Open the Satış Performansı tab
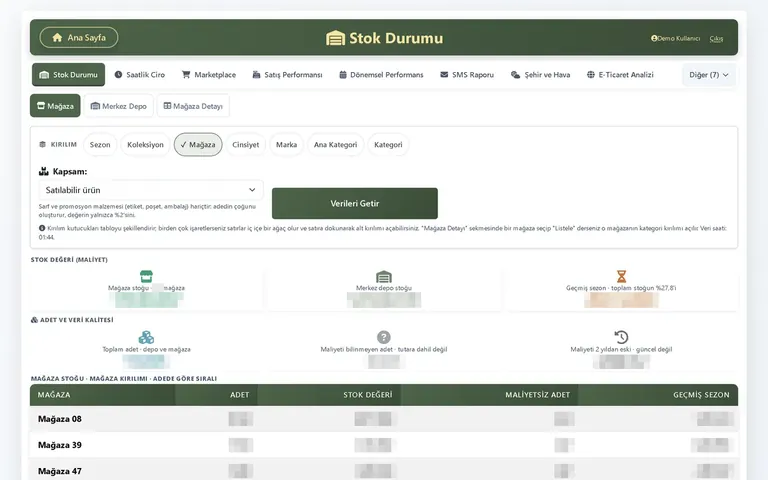This screenshot has height=480, width=768. (x=287, y=74)
